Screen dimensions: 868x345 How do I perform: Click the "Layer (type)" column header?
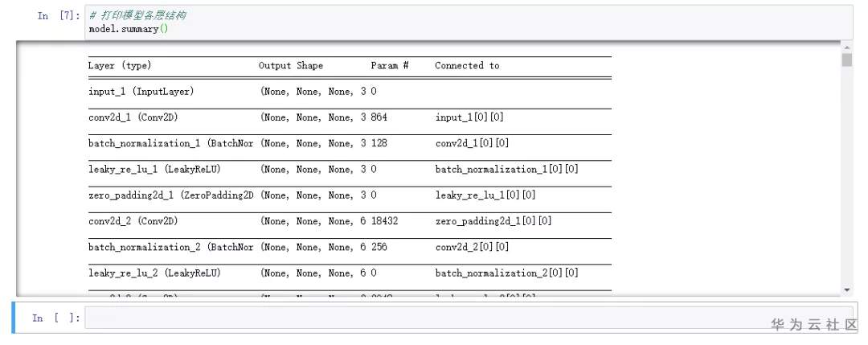120,66
